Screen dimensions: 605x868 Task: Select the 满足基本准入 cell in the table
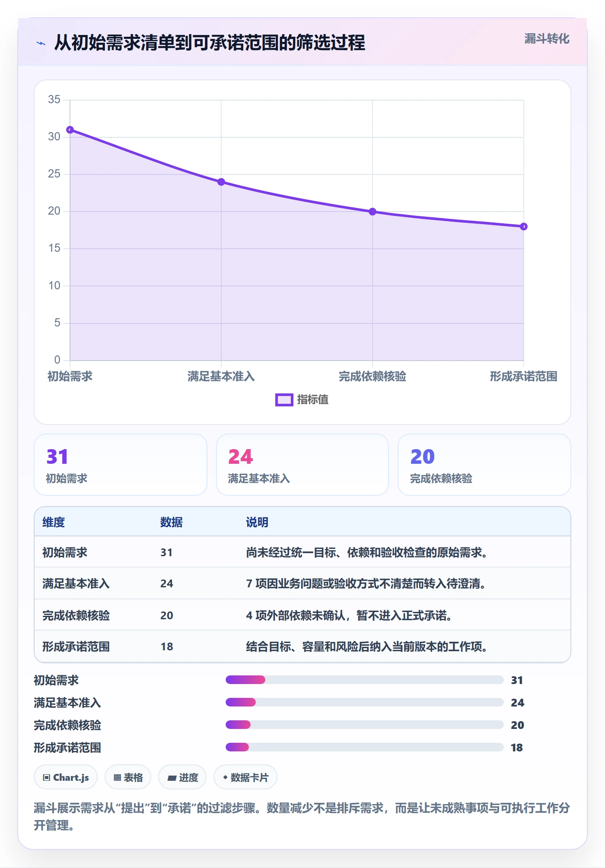[76, 583]
